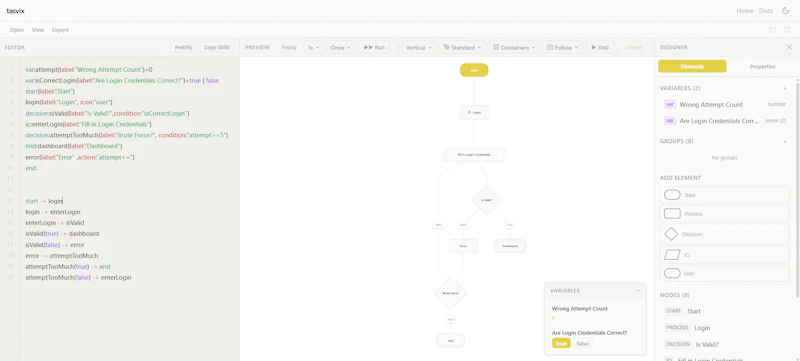800x361 pixels.
Task: Select Login in the Nodes list
Action: coord(724,328)
